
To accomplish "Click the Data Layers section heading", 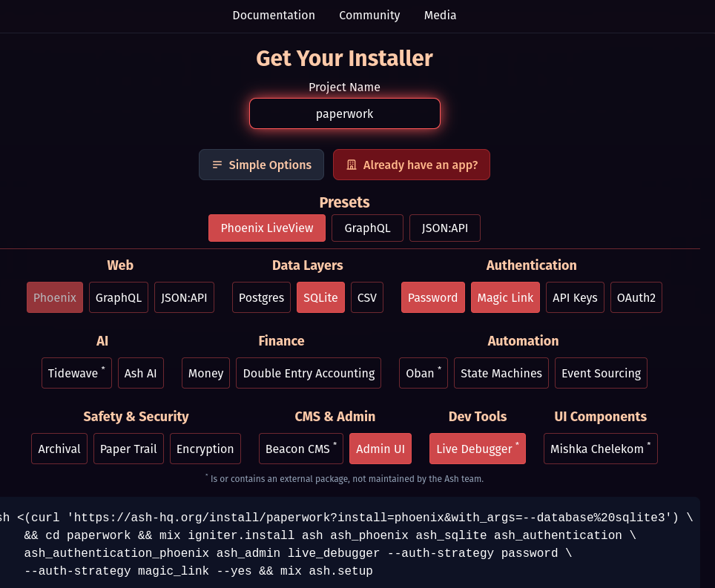I will pyautogui.click(x=307, y=265).
